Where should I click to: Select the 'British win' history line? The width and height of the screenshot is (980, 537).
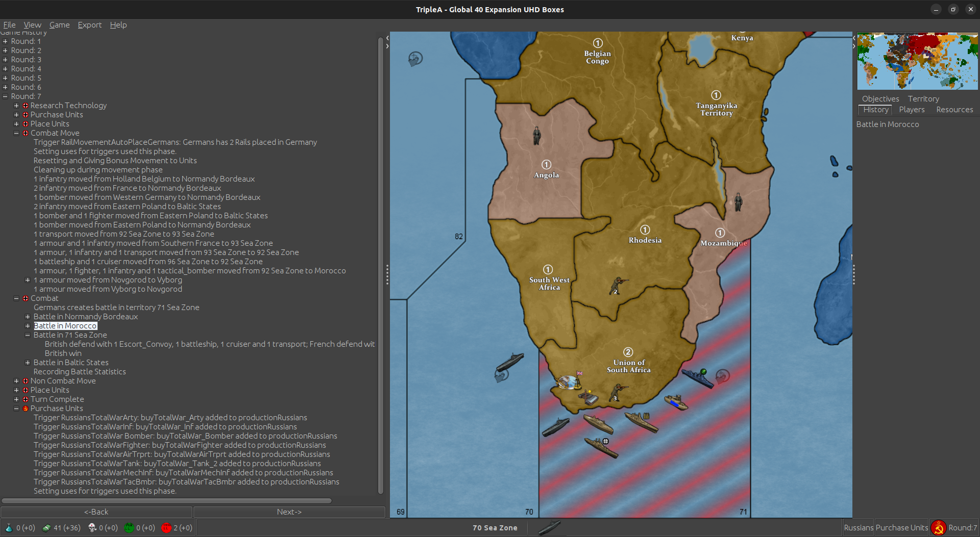tap(63, 353)
